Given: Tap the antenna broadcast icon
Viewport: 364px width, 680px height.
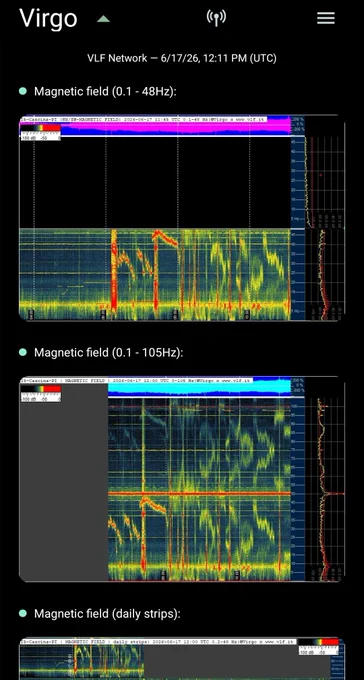Looking at the screenshot, I should pos(216,18).
